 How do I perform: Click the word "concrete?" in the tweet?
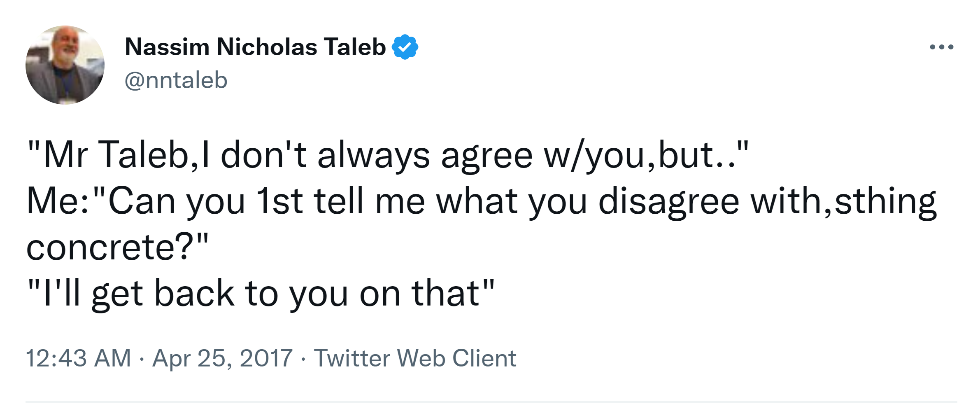coord(117,247)
